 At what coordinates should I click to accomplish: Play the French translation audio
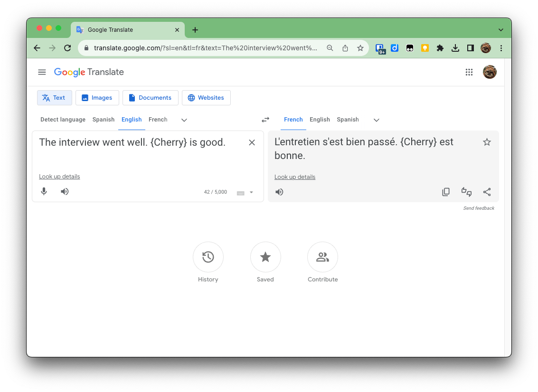(279, 192)
